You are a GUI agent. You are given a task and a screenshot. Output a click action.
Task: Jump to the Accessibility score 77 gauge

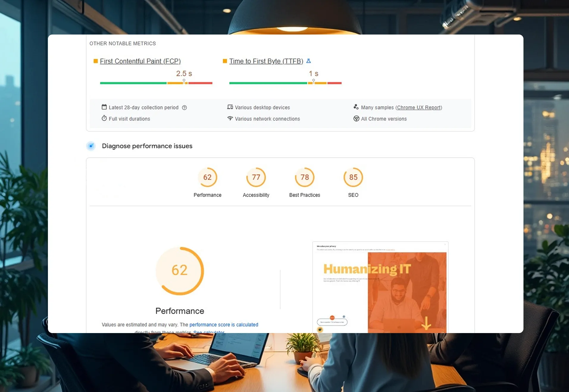(256, 178)
